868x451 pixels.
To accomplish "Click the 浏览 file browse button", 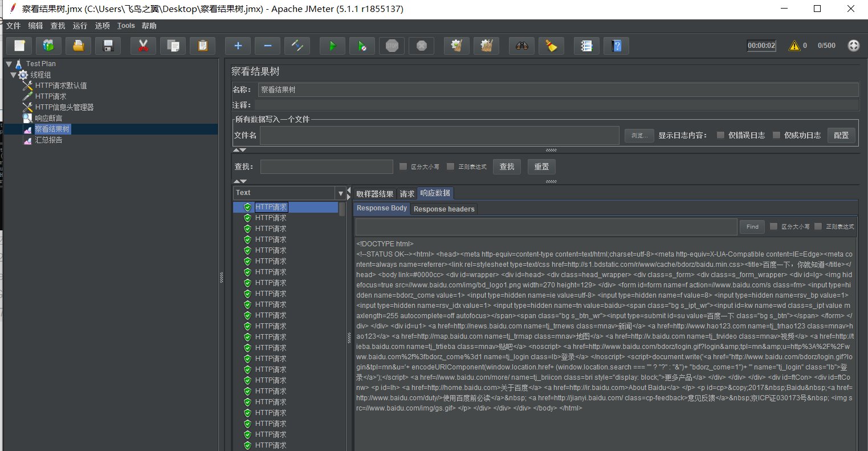I will pyautogui.click(x=638, y=135).
